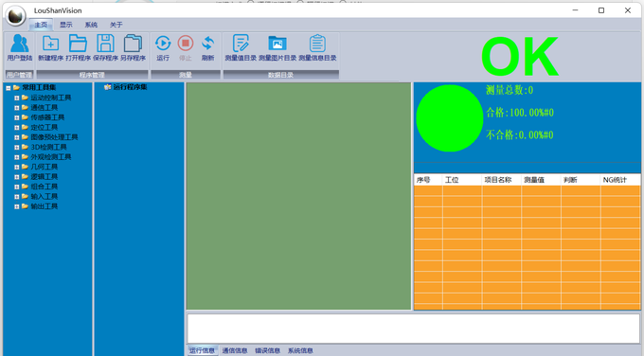Save the program with 保存程序 icon

pos(105,47)
